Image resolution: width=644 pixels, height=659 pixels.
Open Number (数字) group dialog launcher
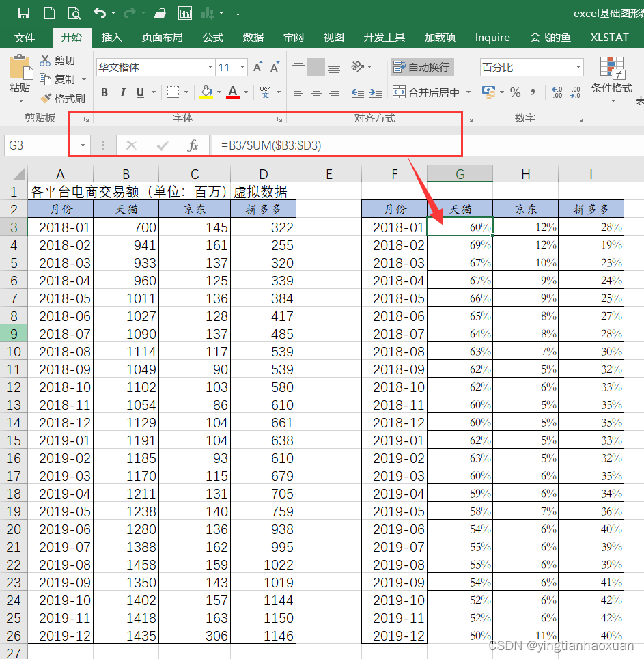click(x=580, y=119)
